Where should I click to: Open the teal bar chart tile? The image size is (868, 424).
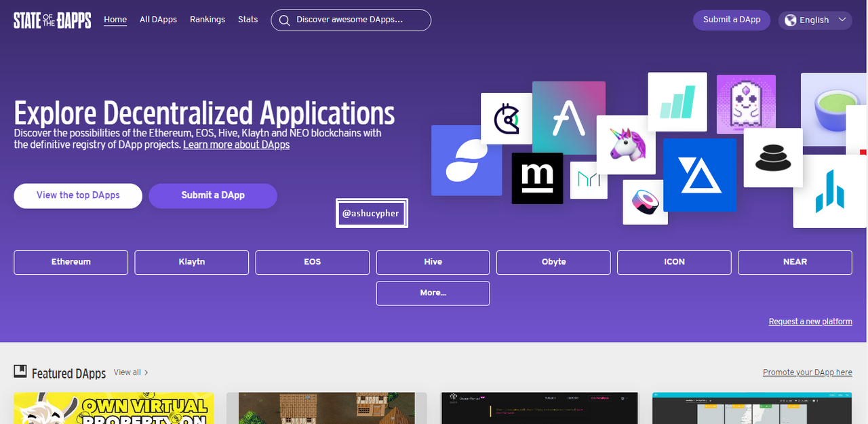677,102
